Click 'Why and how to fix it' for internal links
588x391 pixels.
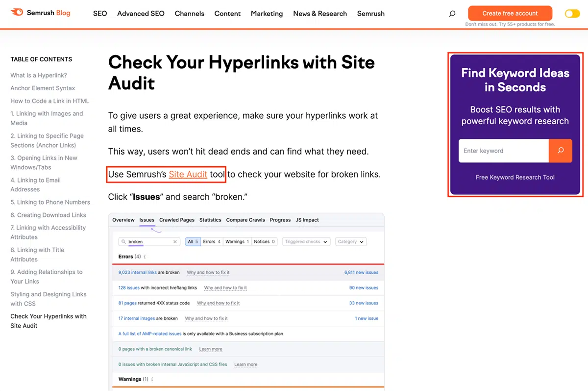[x=208, y=272]
